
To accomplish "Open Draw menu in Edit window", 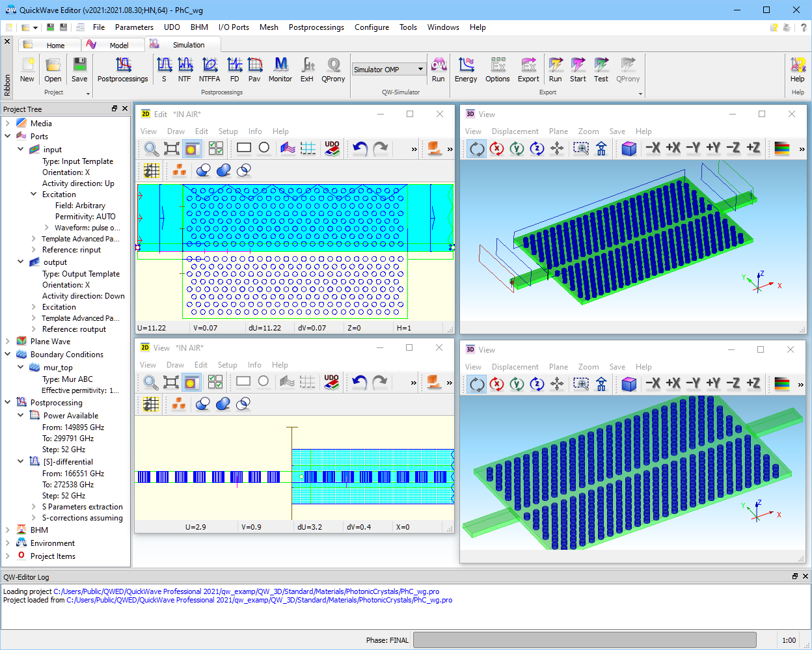I will coord(176,131).
